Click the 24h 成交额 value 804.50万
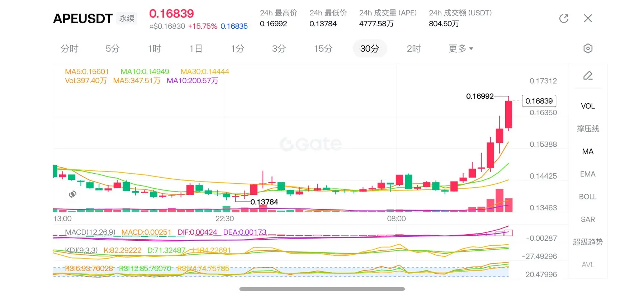 tap(444, 24)
